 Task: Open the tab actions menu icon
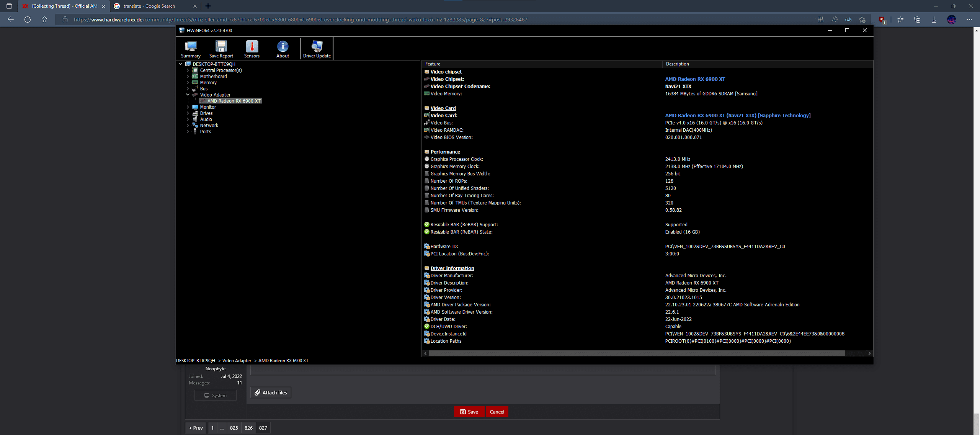tap(9, 6)
